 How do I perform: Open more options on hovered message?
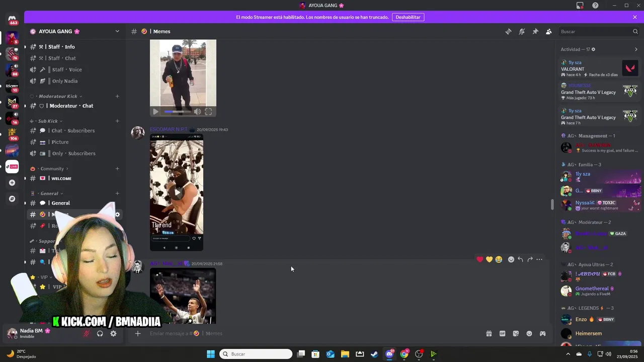pyautogui.click(x=539, y=259)
